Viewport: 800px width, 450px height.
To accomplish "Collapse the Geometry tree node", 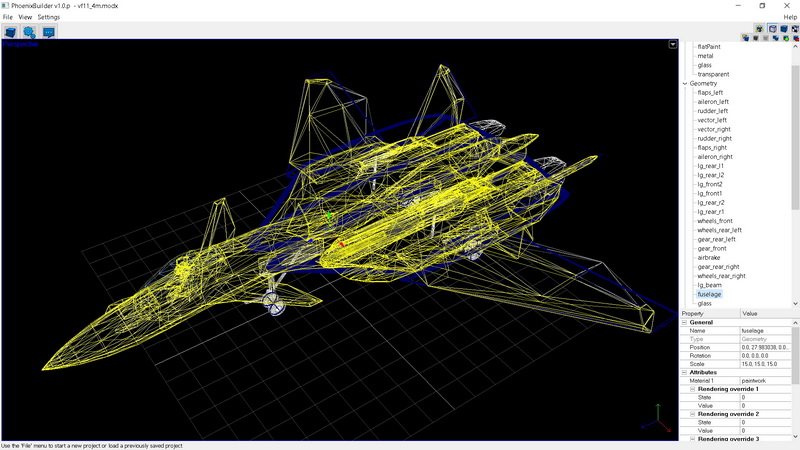I will pyautogui.click(x=685, y=84).
